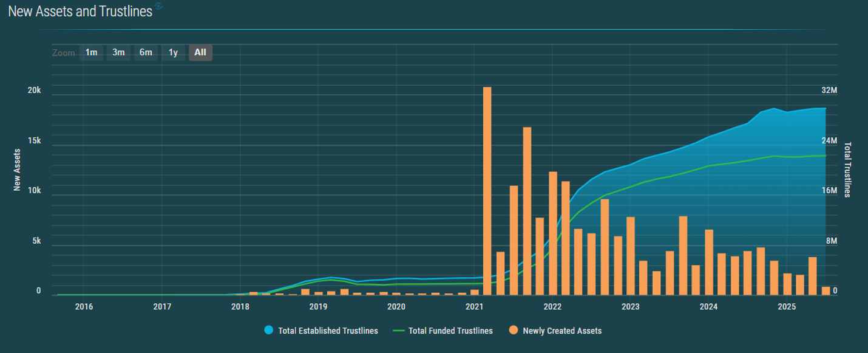Viewport: 868px width, 353px height.
Task: Set zoom range to 3m
Action: (x=118, y=52)
